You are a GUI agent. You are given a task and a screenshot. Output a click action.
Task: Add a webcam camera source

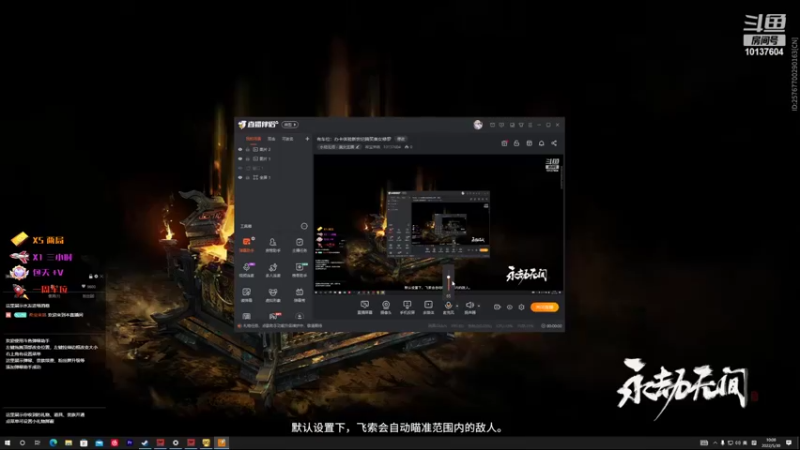pyautogui.click(x=386, y=307)
